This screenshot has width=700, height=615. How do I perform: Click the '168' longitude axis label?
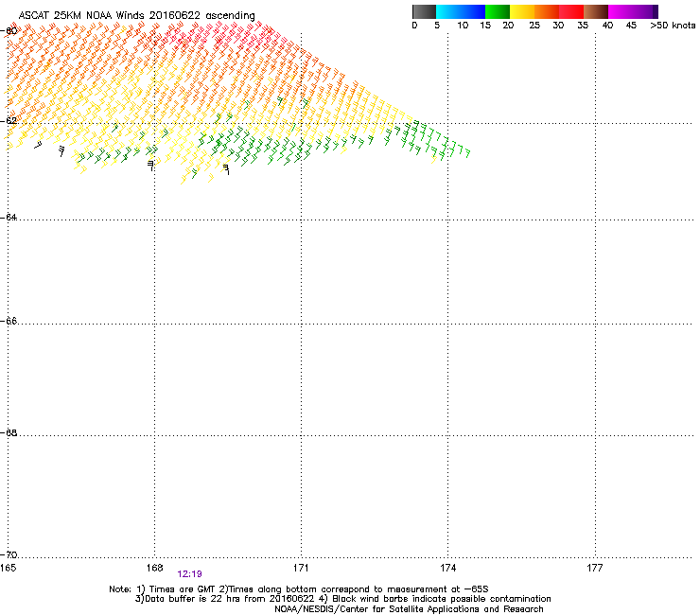154,568
